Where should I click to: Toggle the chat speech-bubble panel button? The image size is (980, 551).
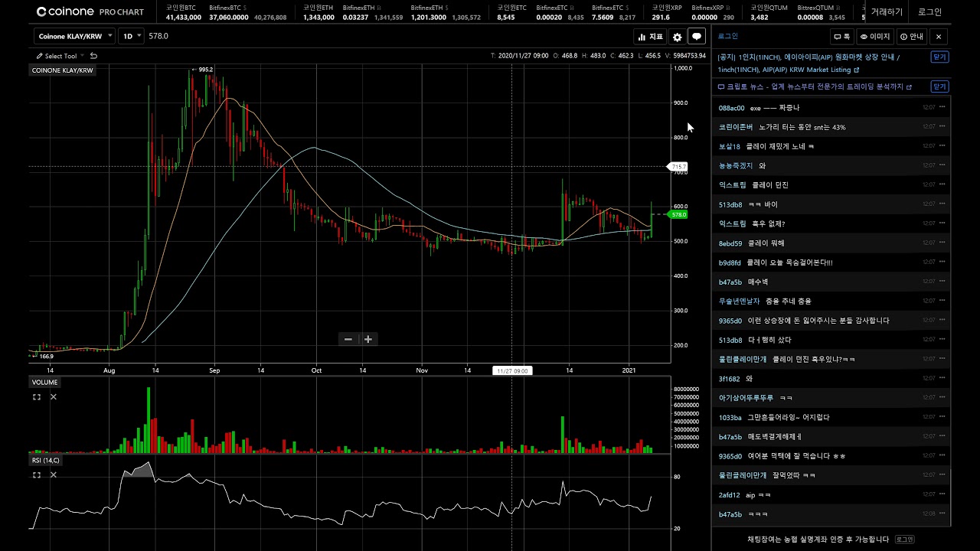pos(697,37)
